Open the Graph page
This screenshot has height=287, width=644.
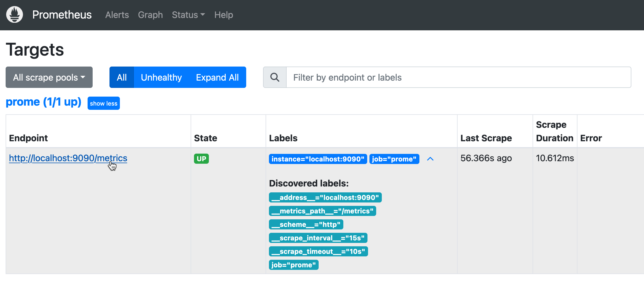tap(150, 15)
